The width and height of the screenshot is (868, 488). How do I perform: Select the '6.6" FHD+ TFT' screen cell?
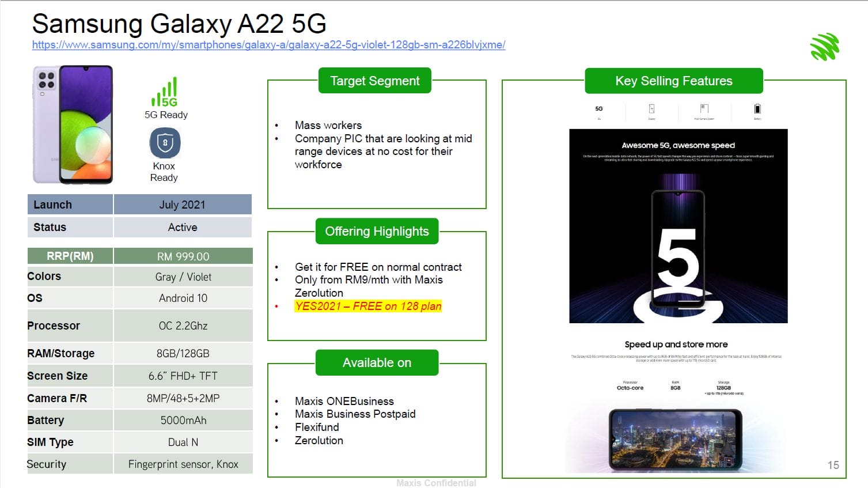tap(183, 376)
